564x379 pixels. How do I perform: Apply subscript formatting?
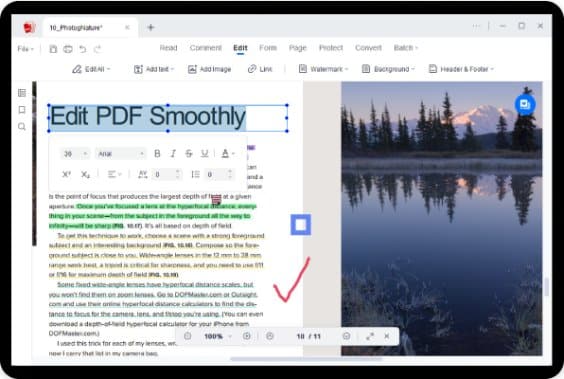coord(85,174)
